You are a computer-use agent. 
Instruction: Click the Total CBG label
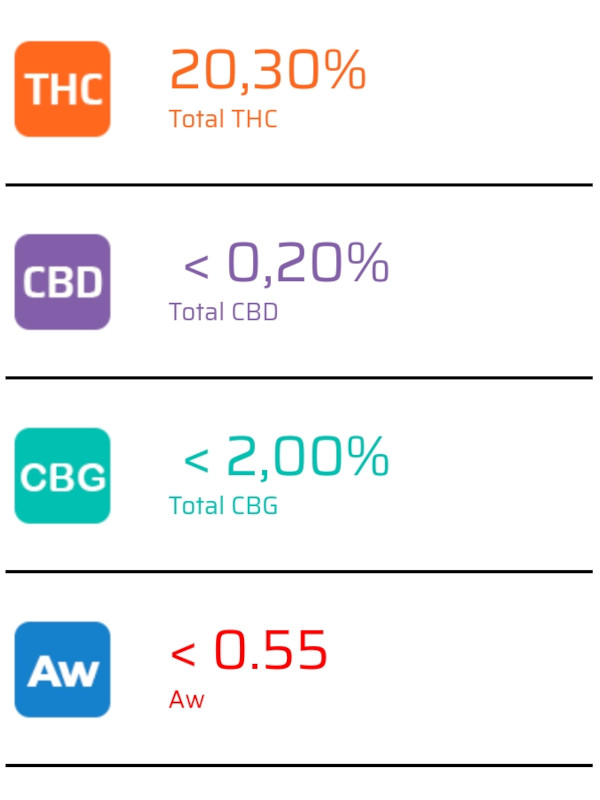223,506
